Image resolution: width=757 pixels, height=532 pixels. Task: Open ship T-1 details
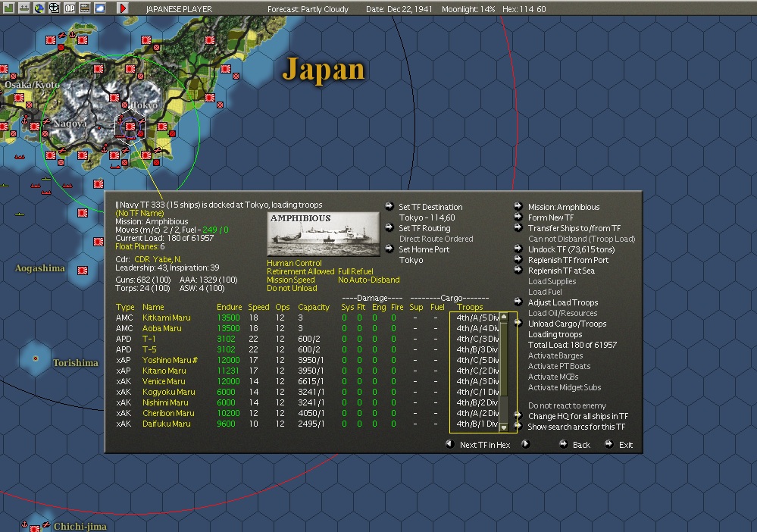(x=149, y=339)
